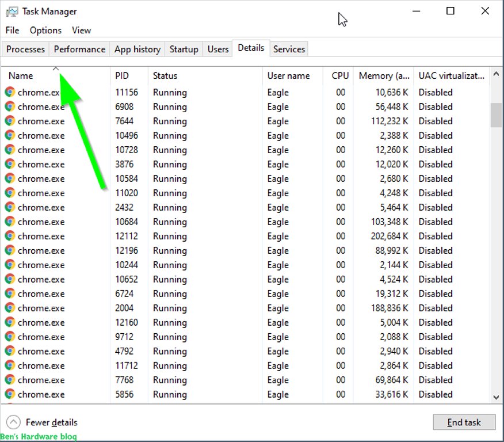The height and width of the screenshot is (442, 504).
Task: Click Chrome icon in PID 6908 row
Action: point(10,106)
